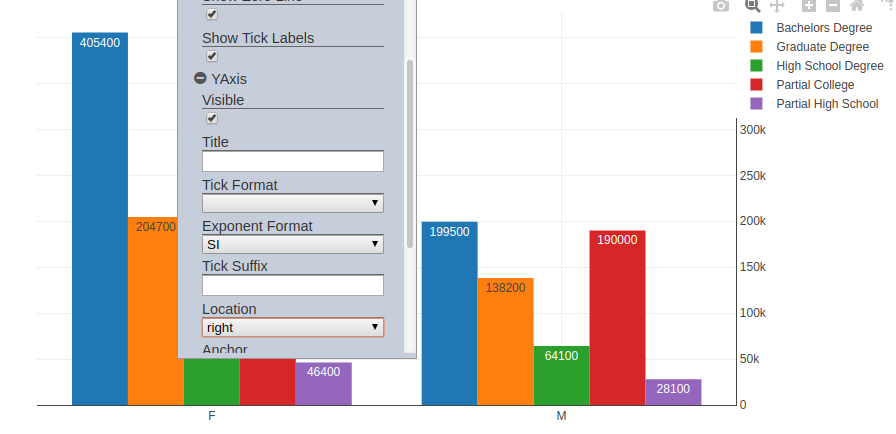Activate the Pan tool with crossed arrows
The width and height of the screenshot is (896, 434).
point(777,6)
